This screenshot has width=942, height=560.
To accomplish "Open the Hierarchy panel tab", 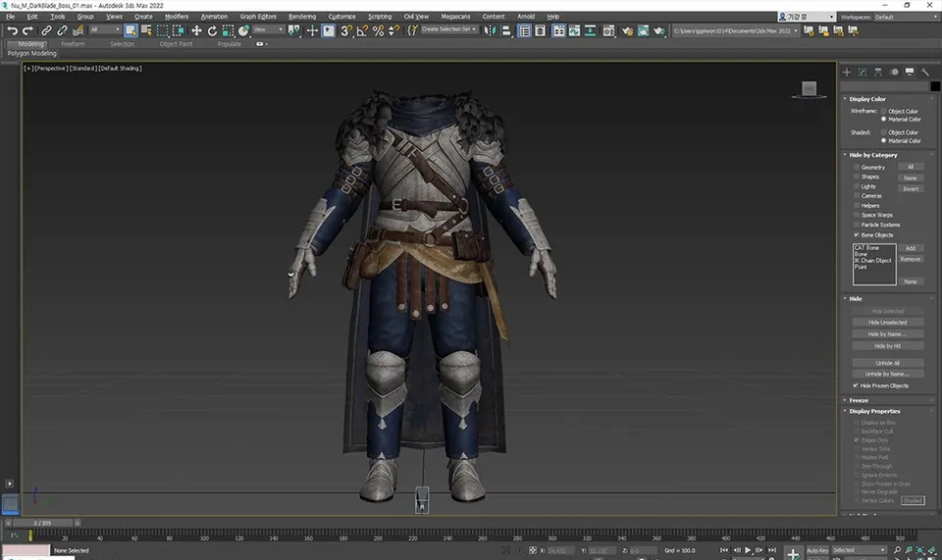I will coord(877,72).
